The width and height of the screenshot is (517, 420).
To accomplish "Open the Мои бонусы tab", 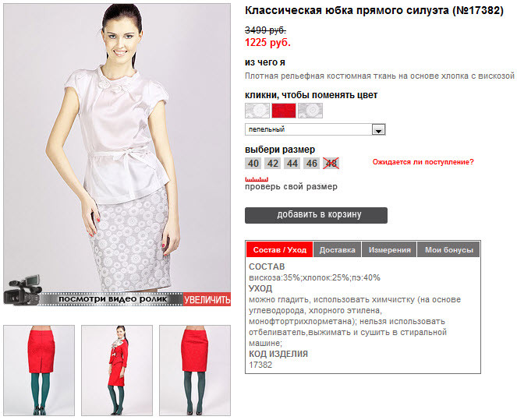I will (x=448, y=249).
